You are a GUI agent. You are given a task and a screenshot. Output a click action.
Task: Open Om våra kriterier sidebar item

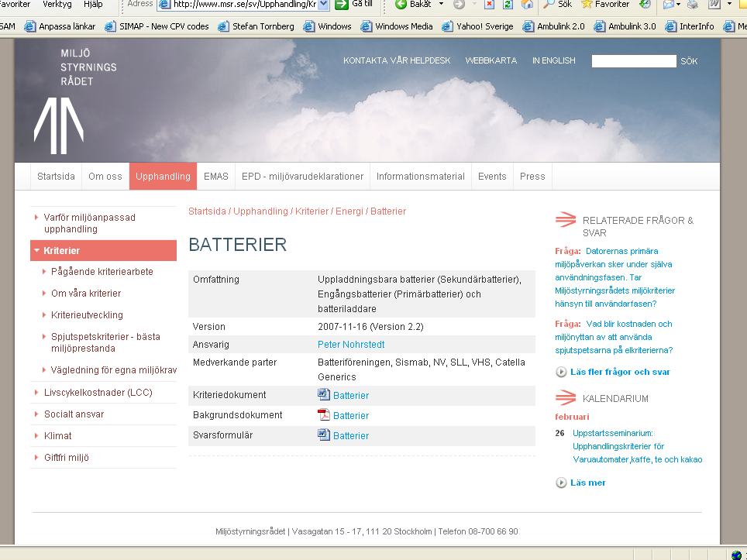(x=86, y=294)
